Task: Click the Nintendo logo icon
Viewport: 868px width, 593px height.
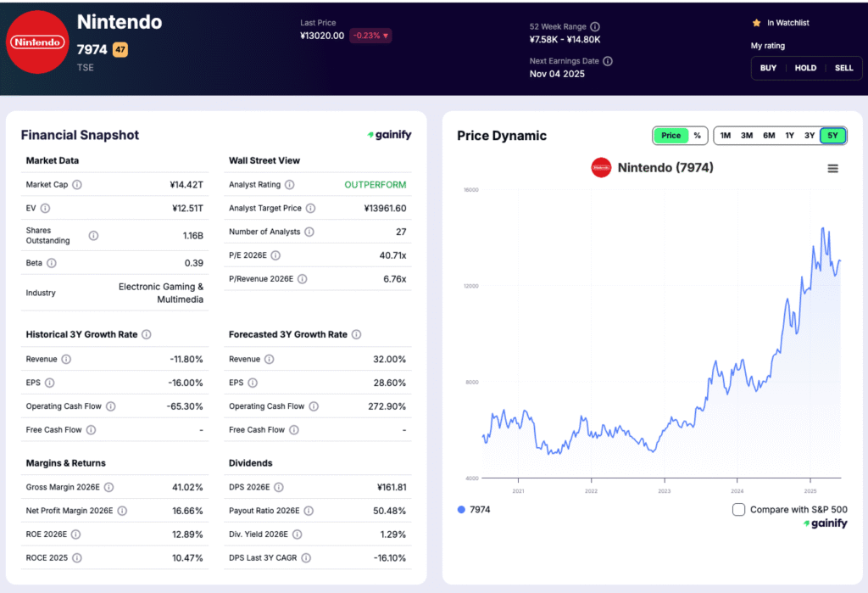Action: click(37, 41)
